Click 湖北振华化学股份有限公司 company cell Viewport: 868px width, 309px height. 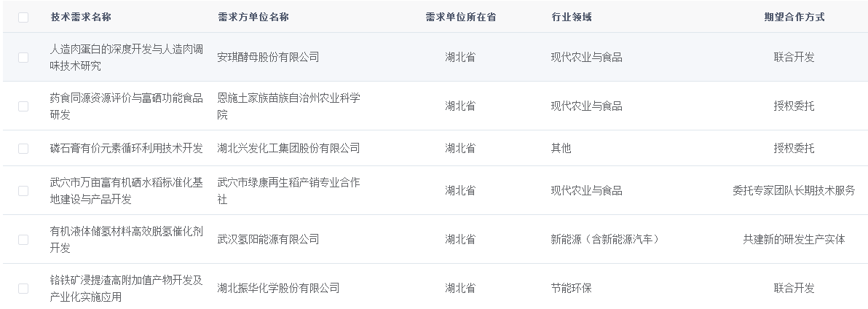(x=278, y=288)
